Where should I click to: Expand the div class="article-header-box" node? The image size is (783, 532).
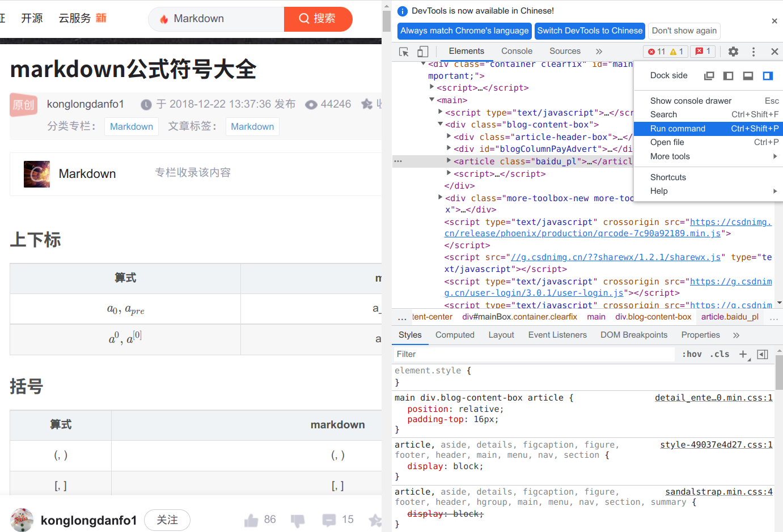pos(448,137)
